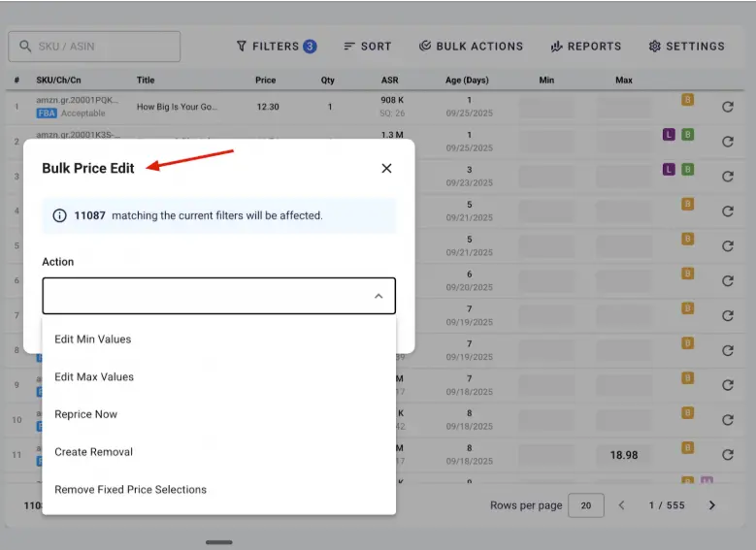The width and height of the screenshot is (756, 550).
Task: Refresh the first row listing
Action: tap(727, 107)
